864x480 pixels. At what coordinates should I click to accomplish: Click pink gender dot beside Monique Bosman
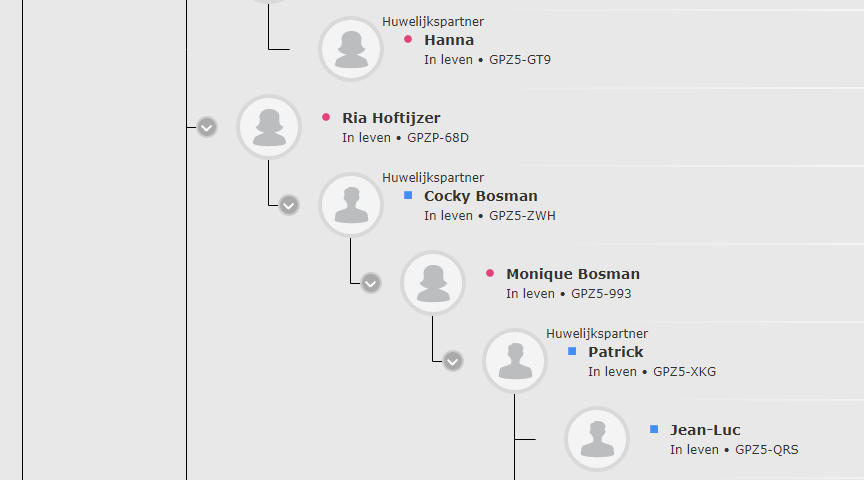click(x=490, y=273)
